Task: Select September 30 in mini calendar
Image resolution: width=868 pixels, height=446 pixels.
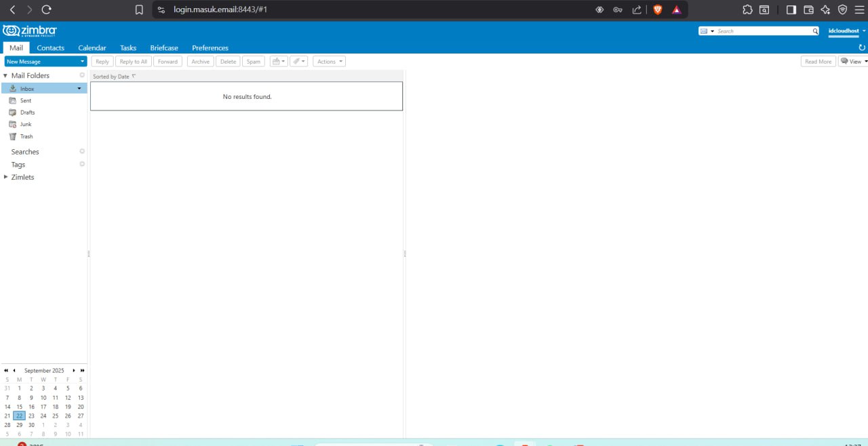Action: (31, 425)
